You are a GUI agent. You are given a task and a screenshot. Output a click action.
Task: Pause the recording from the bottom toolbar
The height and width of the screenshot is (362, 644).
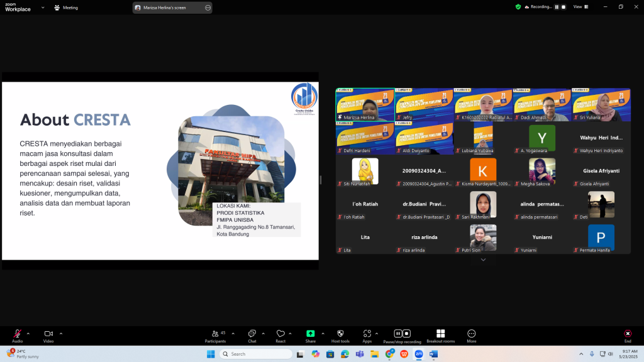point(397,333)
